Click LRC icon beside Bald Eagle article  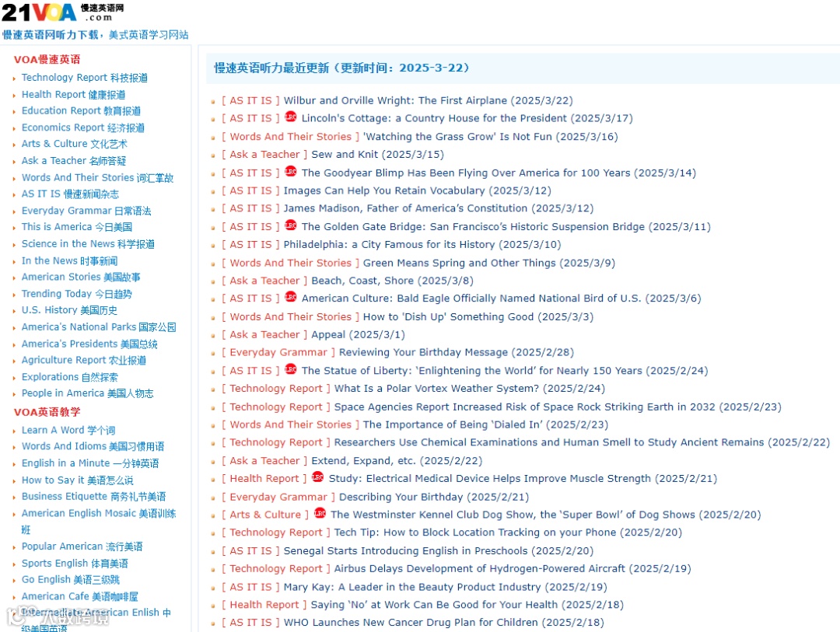pos(290,297)
